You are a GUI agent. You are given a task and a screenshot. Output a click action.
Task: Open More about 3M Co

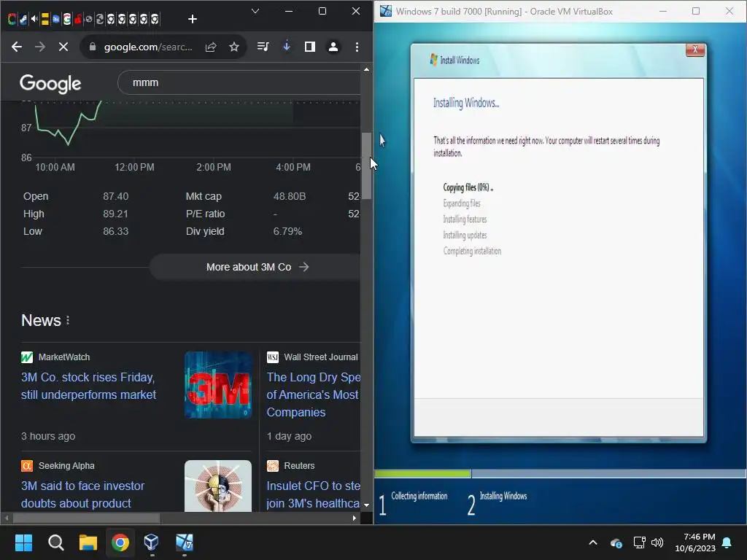pyautogui.click(x=256, y=267)
